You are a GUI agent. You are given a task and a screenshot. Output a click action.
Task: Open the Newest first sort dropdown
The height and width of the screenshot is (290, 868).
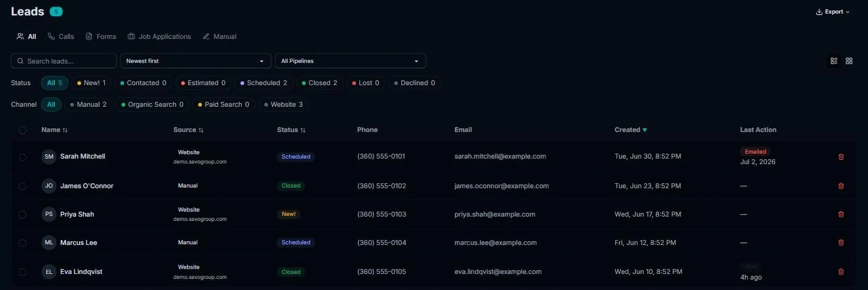(195, 61)
